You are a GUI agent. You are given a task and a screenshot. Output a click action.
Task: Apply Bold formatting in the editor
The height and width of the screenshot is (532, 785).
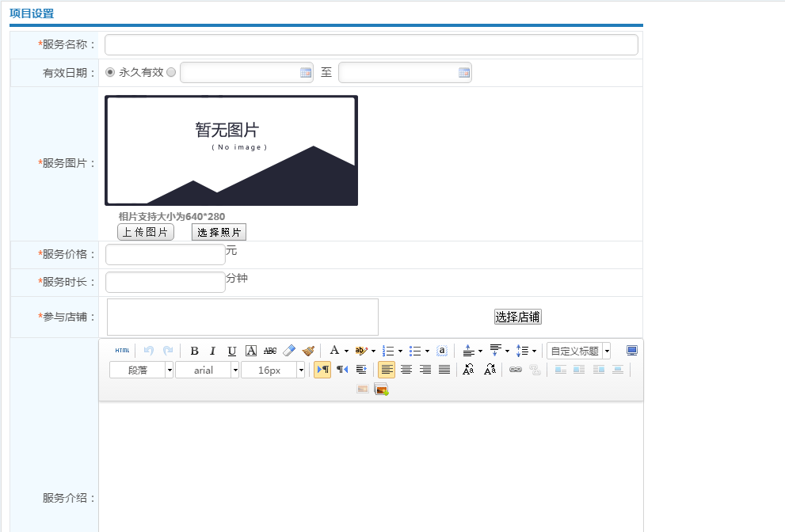[194, 351]
